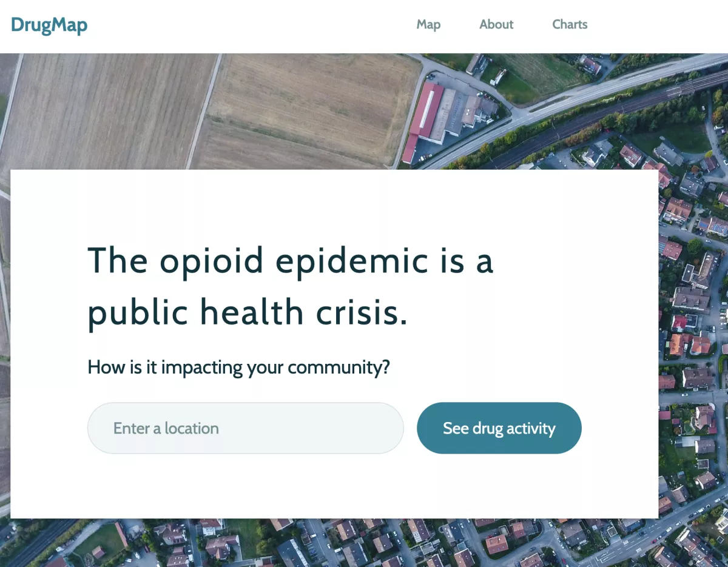This screenshot has width=728, height=567.
Task: Click the word public in the headline
Action: [138, 314]
